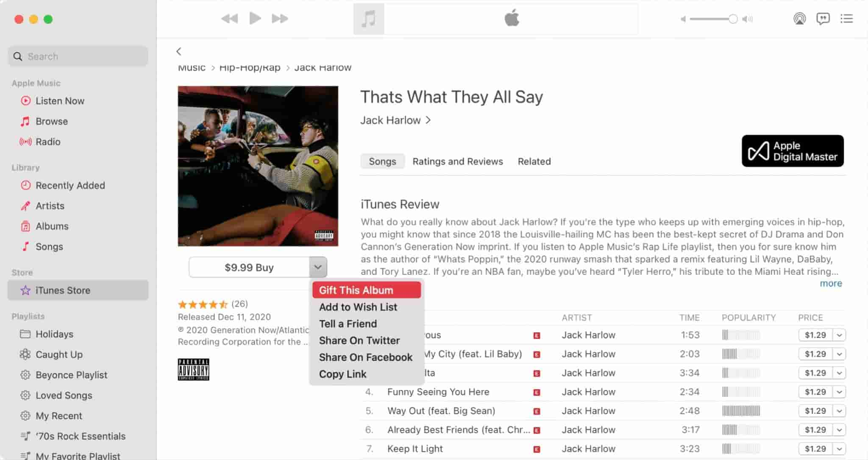Click the play button in the toolbar
Screen dimensions: 868x460
[x=254, y=18]
